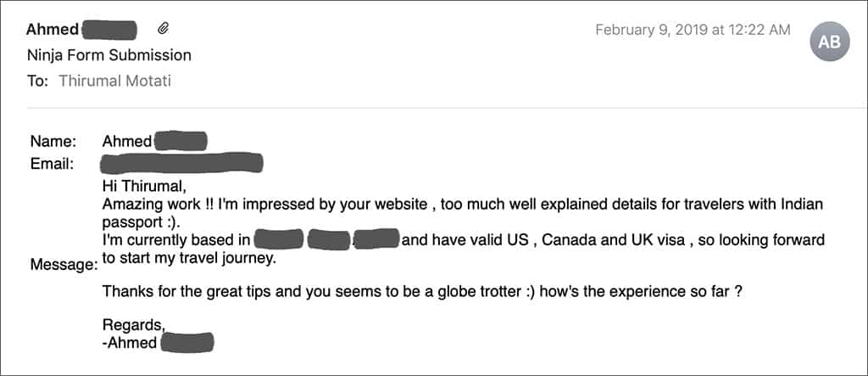Viewport: 868px width, 376px height.
Task: Open the redacted email address value
Action: point(181,164)
